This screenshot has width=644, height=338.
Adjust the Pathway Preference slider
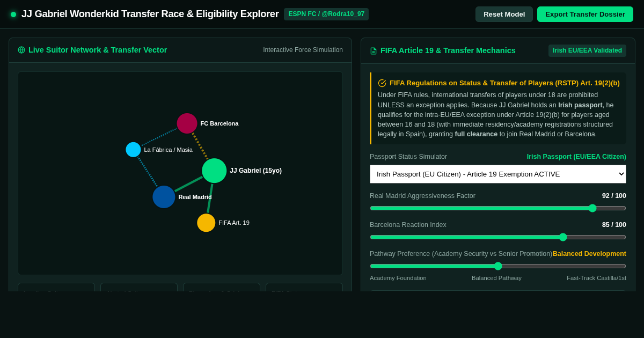tap(498, 266)
